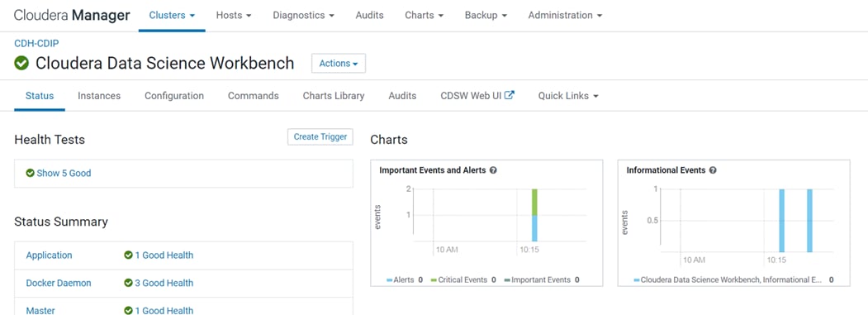
Task: Open the Clusters menu
Action: point(172,16)
